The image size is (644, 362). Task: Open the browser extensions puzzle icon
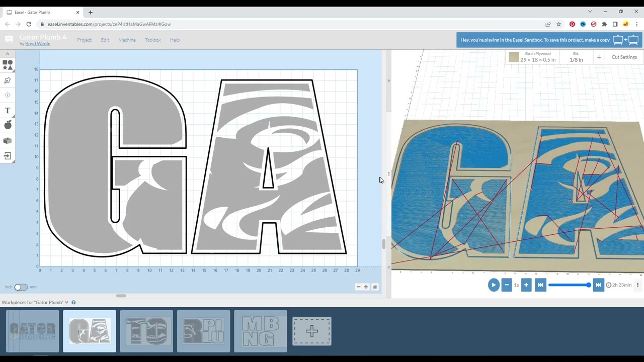pyautogui.click(x=604, y=24)
